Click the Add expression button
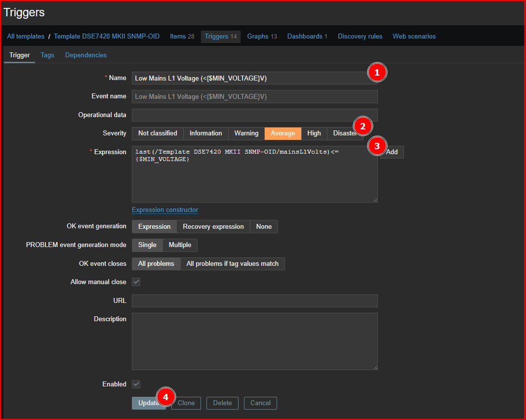The image size is (526, 420). tap(392, 152)
